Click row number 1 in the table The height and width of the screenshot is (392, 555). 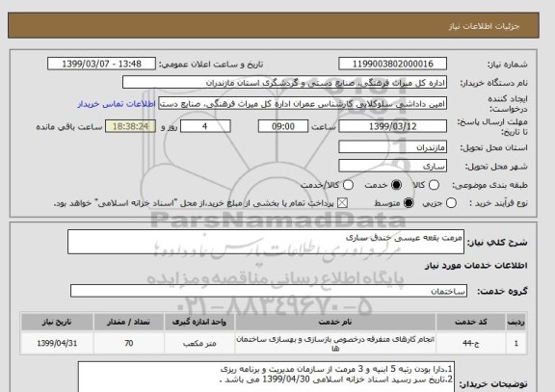[516, 343]
